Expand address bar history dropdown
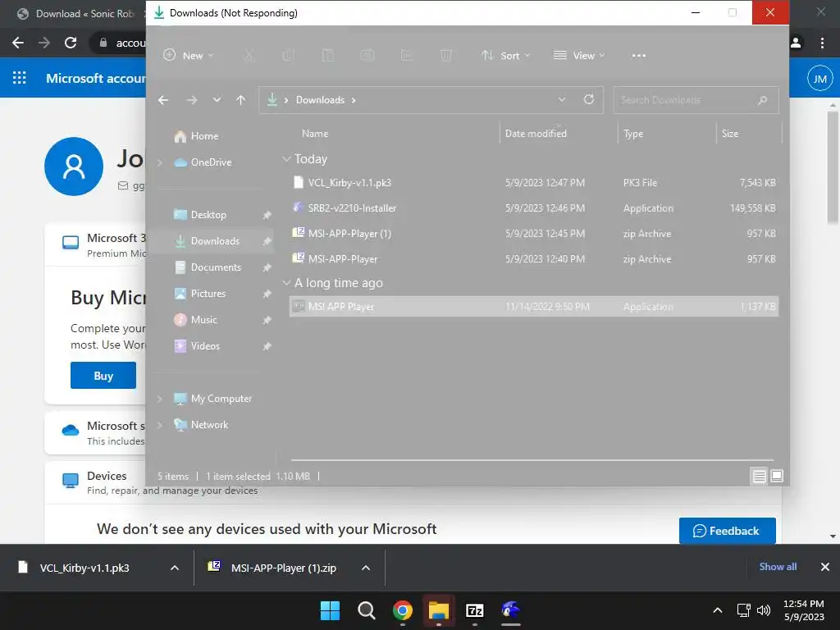The image size is (840, 630). [x=561, y=99]
